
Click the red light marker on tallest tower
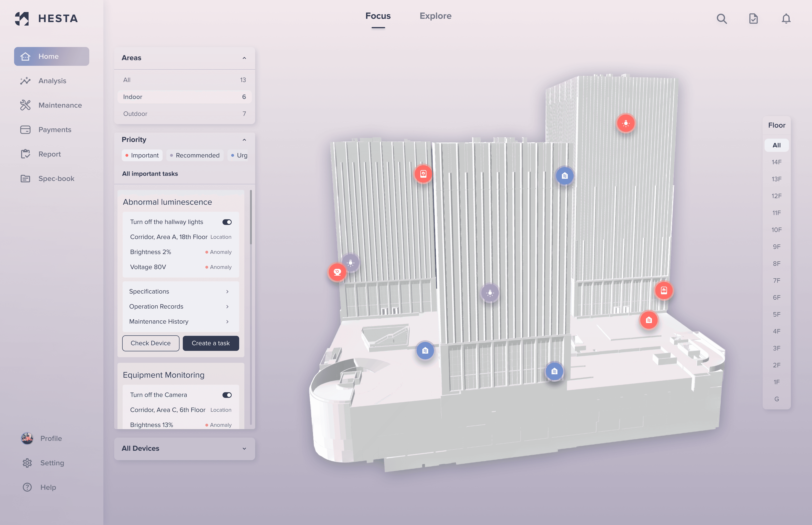[626, 123]
